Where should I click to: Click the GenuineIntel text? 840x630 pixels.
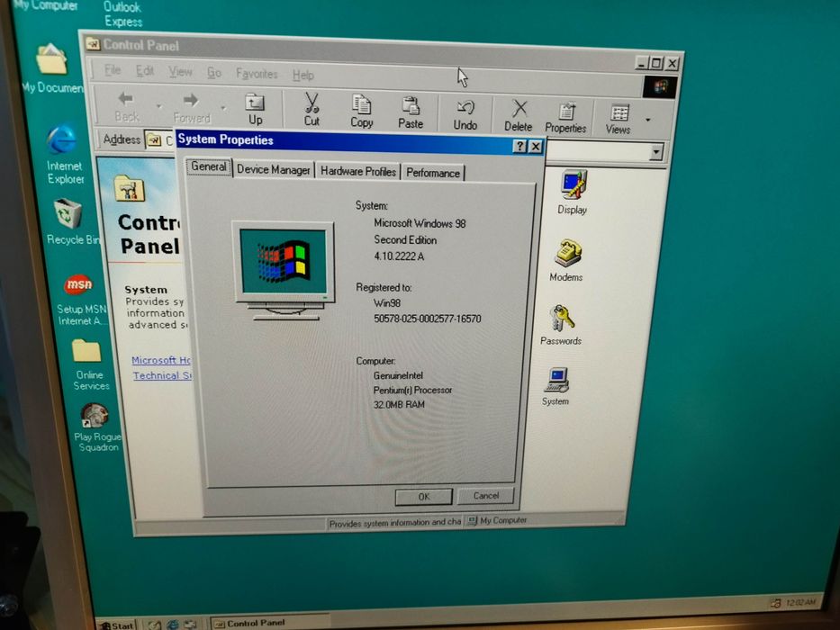[x=398, y=375]
